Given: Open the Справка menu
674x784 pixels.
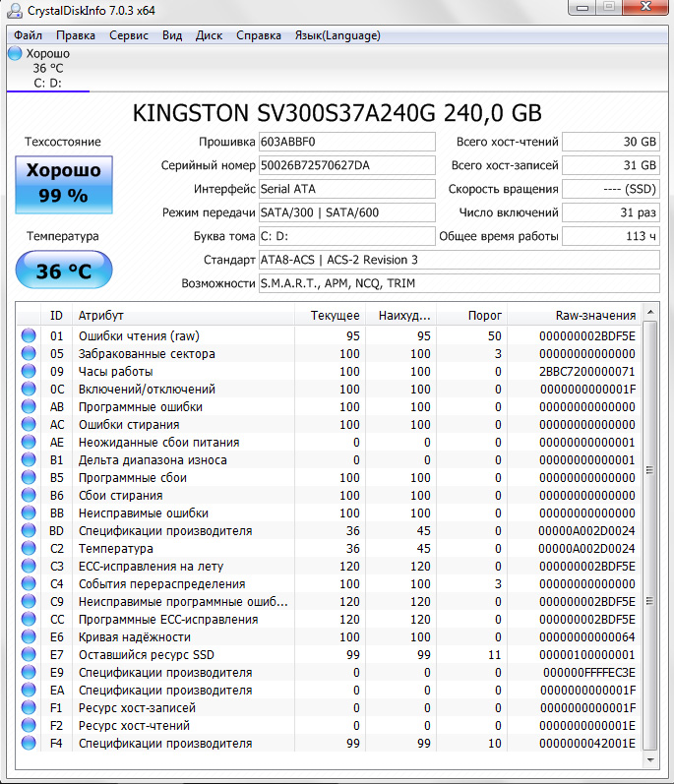Looking at the screenshot, I should (259, 35).
